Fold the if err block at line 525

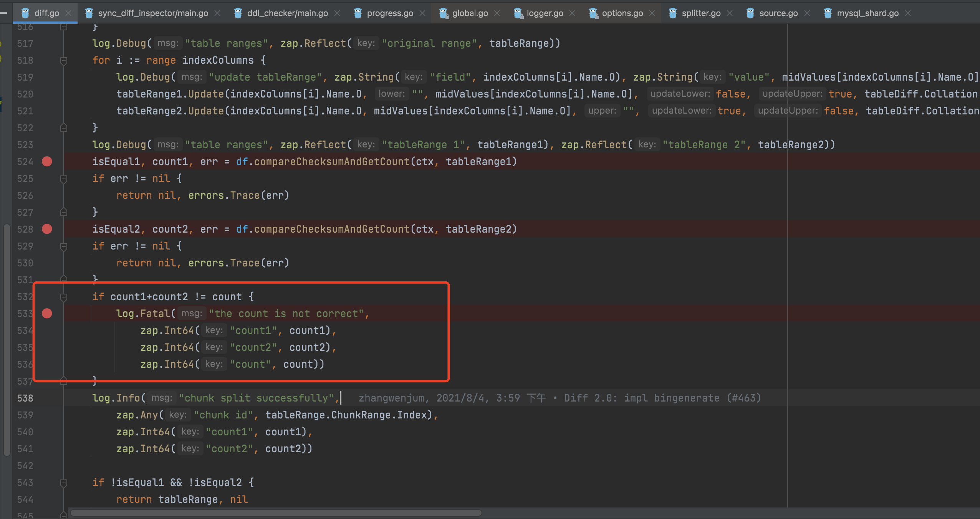pyautogui.click(x=64, y=179)
